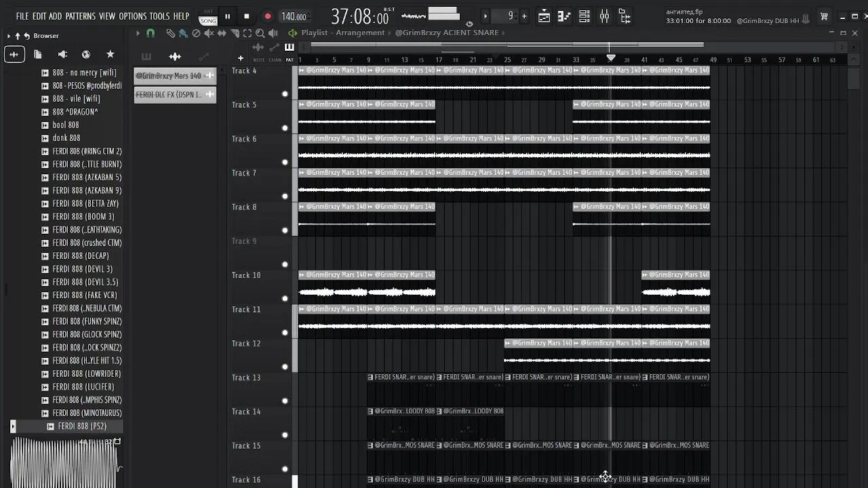The width and height of the screenshot is (868, 488).
Task: Mute Track 8 with its green dot
Action: [x=285, y=230]
